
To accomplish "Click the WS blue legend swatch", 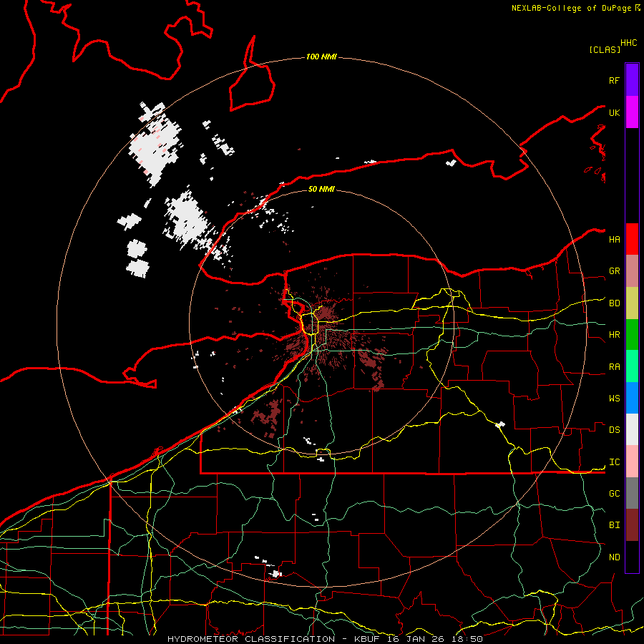I will (x=632, y=398).
